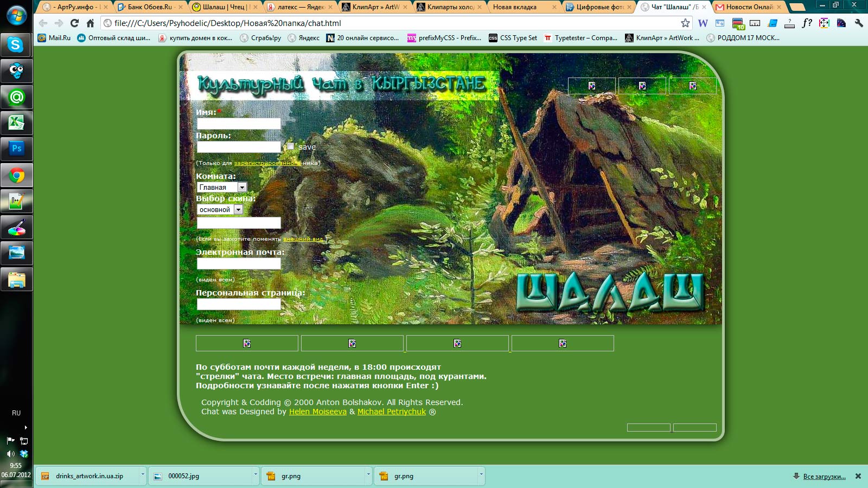The image size is (868, 488).
Task: Go back to the previous page
Action: 43,23
